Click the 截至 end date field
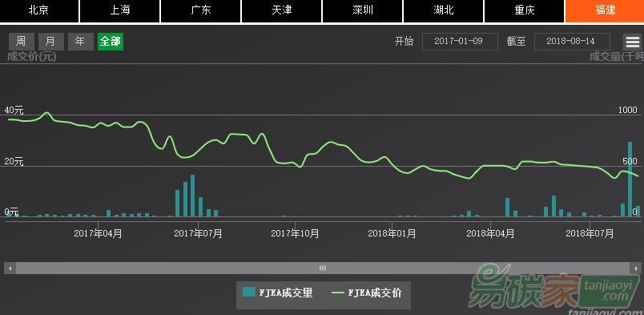This screenshot has width=644, height=315. (572, 42)
